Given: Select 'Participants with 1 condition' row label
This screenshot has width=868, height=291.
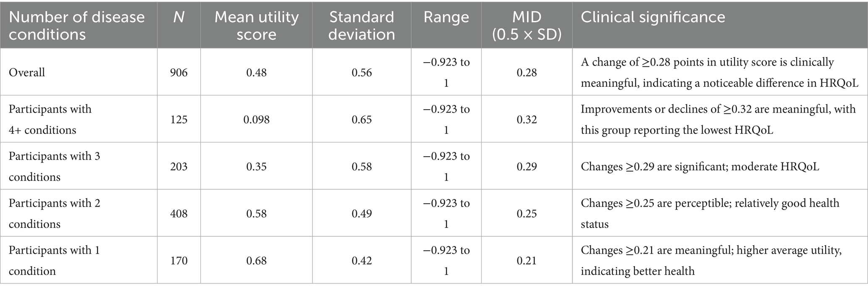Looking at the screenshot, I should click(55, 260).
